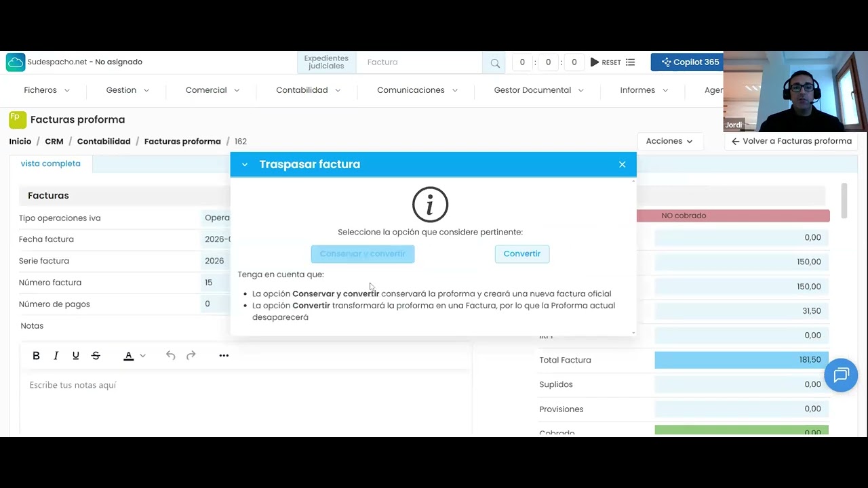Open the Ficheros menu
The image size is (868, 488).
(x=47, y=90)
